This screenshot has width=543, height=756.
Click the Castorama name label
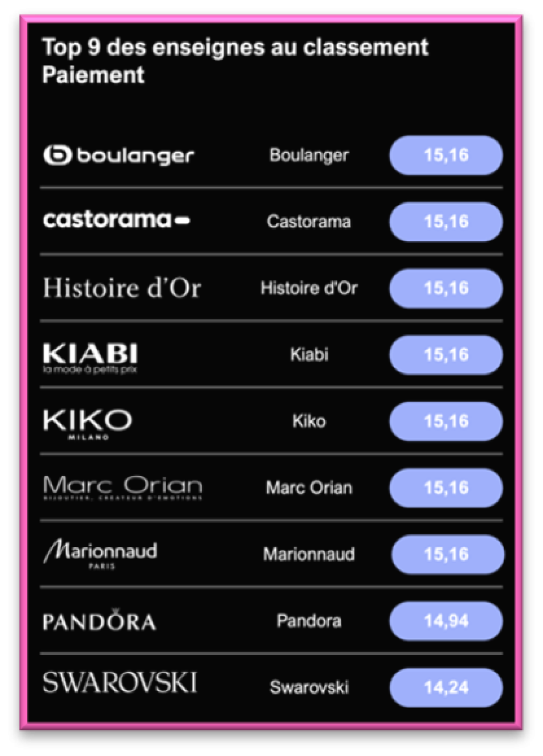pos(309,221)
